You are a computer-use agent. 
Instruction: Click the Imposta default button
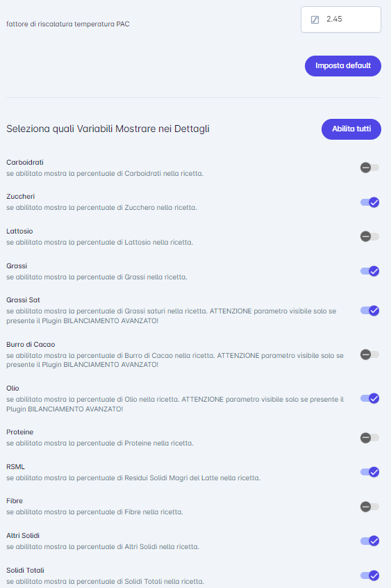click(342, 66)
